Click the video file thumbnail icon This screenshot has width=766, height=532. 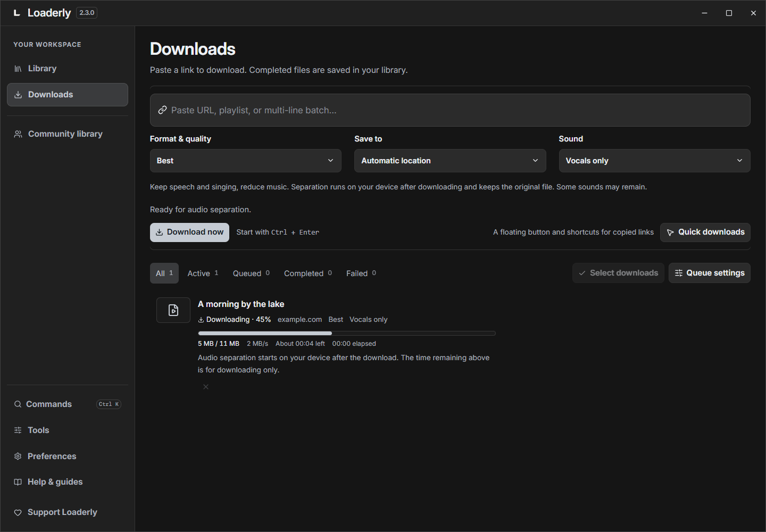[173, 310]
